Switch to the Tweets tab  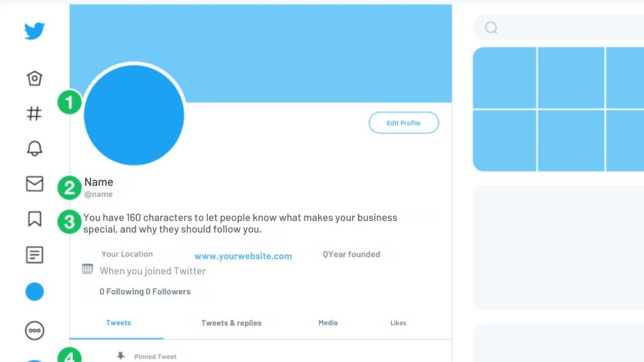[119, 323]
